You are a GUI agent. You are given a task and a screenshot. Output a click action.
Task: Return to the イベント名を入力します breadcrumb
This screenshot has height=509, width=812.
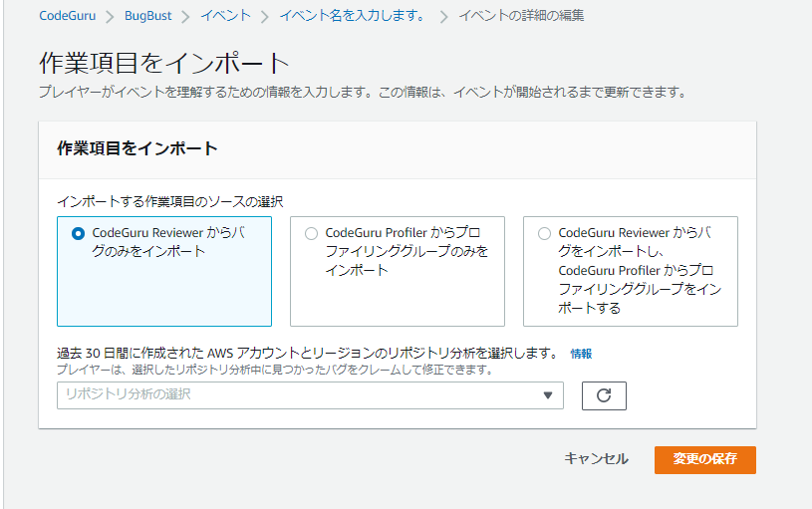(351, 16)
